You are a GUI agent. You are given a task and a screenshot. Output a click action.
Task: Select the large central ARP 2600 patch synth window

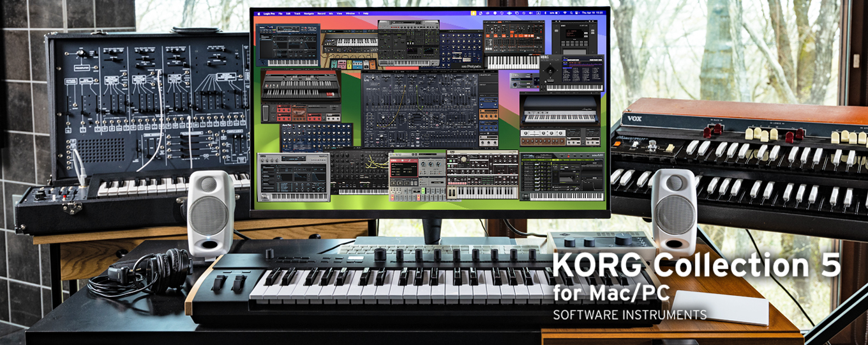click(429, 109)
